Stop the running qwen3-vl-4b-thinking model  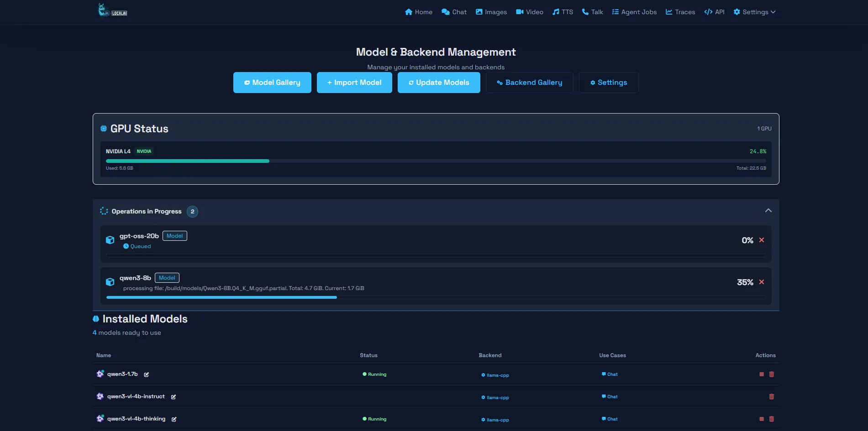pos(761,419)
